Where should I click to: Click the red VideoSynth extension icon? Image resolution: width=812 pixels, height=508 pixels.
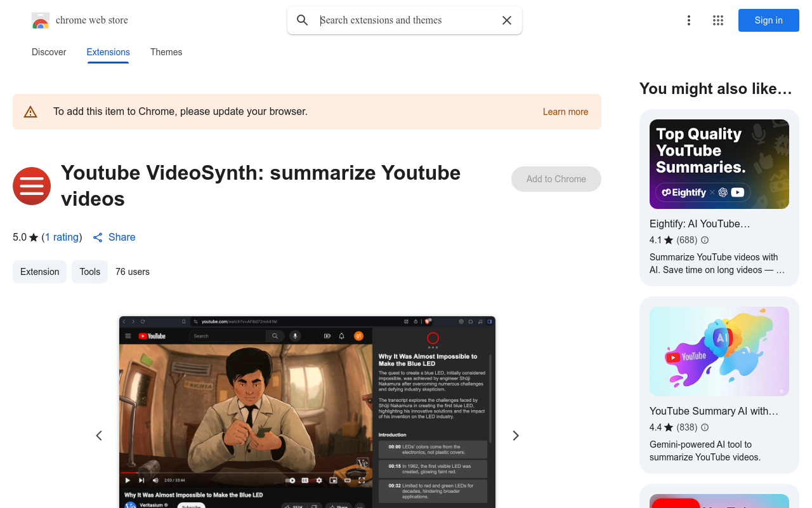point(32,186)
